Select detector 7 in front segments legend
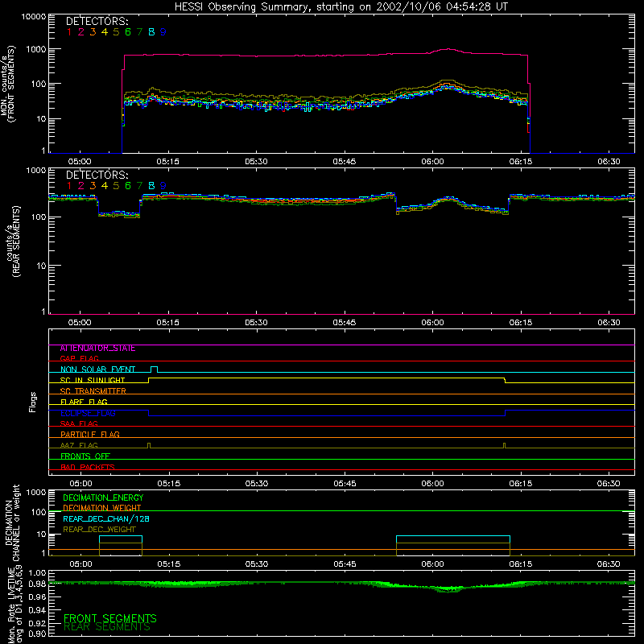This screenshot has width=644, height=644. [139, 32]
